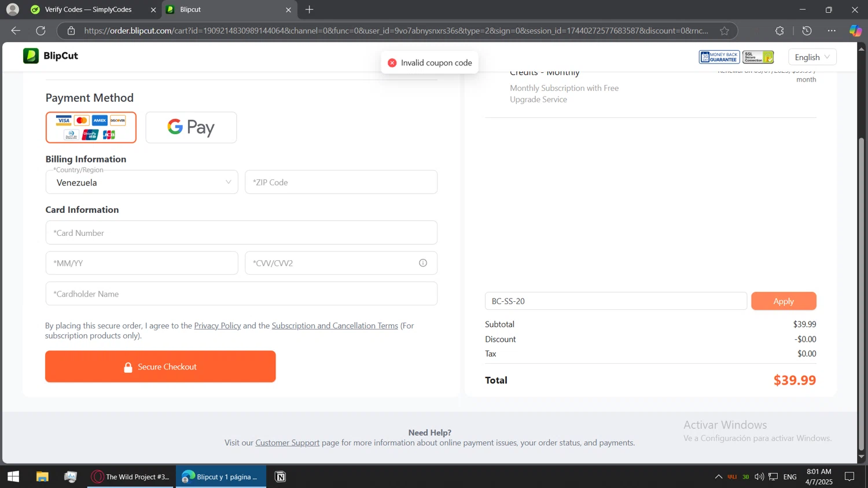Click the BlipCut logo

50,56
